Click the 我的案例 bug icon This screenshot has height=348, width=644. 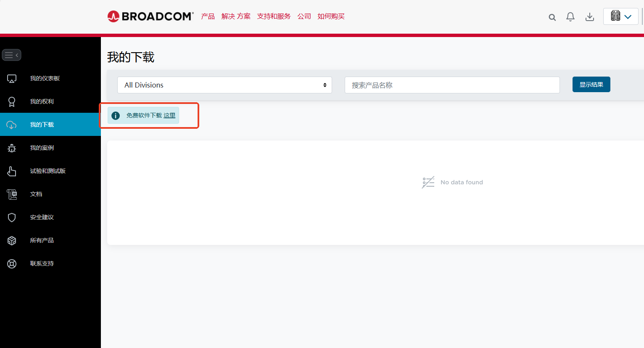pyautogui.click(x=12, y=148)
